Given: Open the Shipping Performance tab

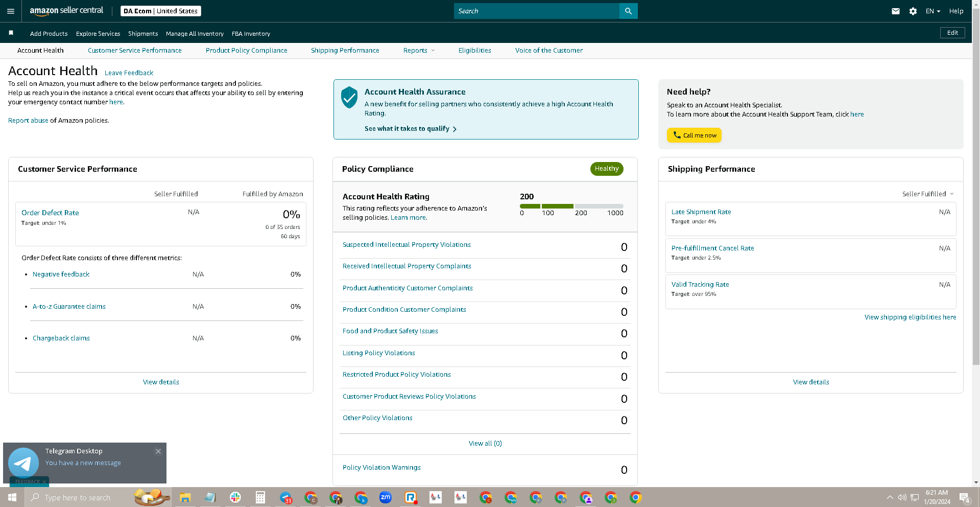Looking at the screenshot, I should (x=345, y=50).
